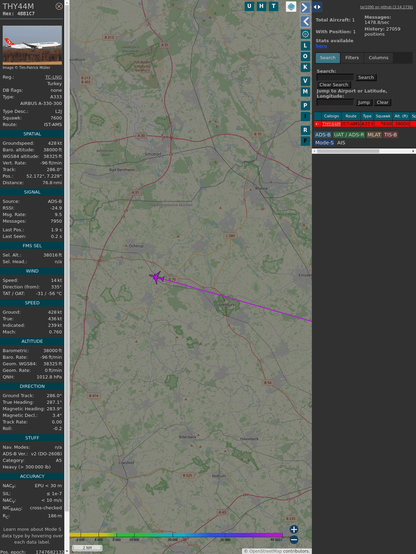Switch to the Search tab
416x554 pixels.
[328, 58]
